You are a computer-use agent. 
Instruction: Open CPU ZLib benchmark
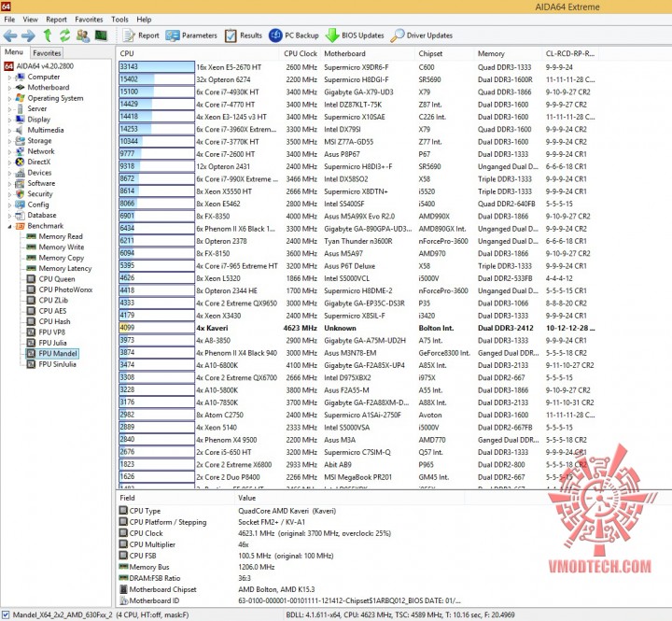(x=53, y=300)
